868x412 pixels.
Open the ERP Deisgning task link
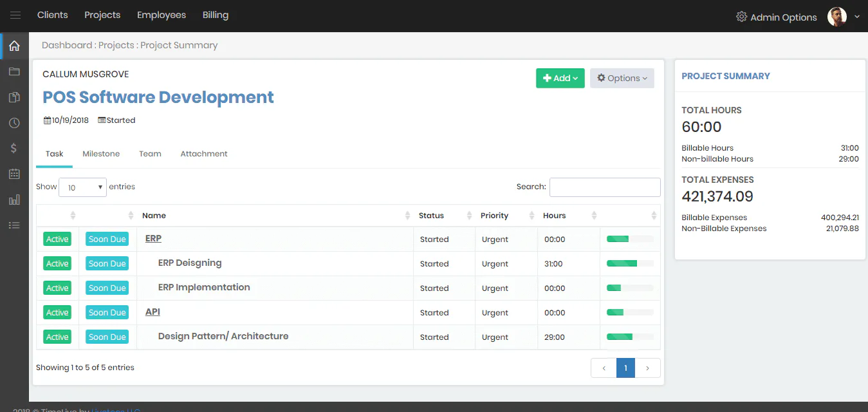click(x=190, y=263)
